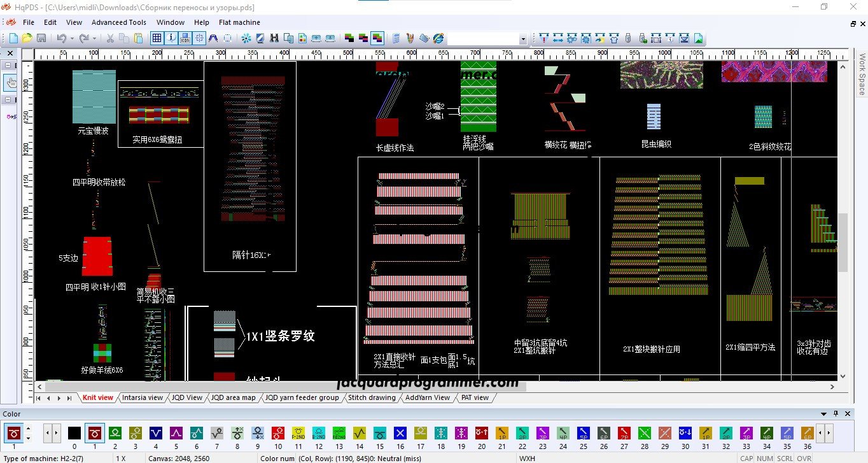The width and height of the screenshot is (868, 463).
Task: Click the calculator icon in toolbar
Action: tap(396, 38)
